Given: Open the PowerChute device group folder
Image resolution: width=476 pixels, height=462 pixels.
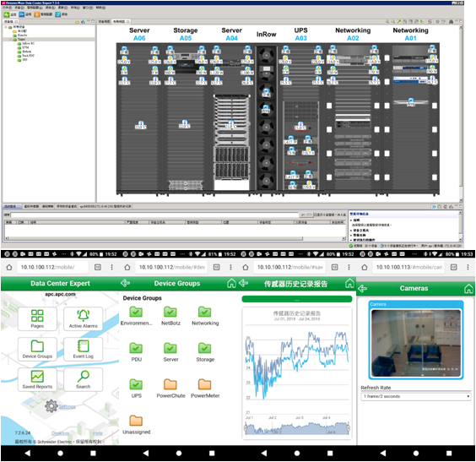Looking at the screenshot, I should point(170,389).
